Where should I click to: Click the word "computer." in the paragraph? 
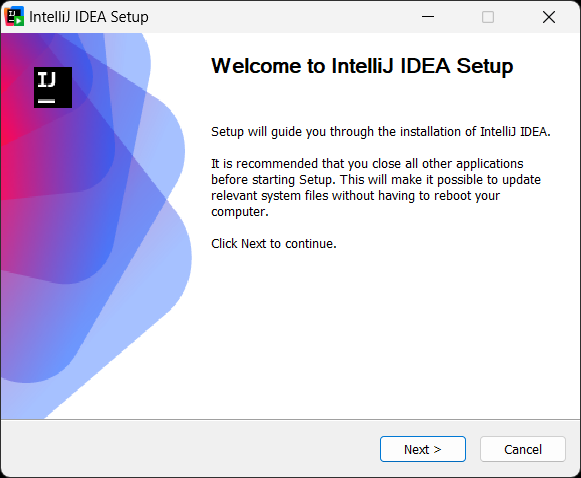[240, 212]
